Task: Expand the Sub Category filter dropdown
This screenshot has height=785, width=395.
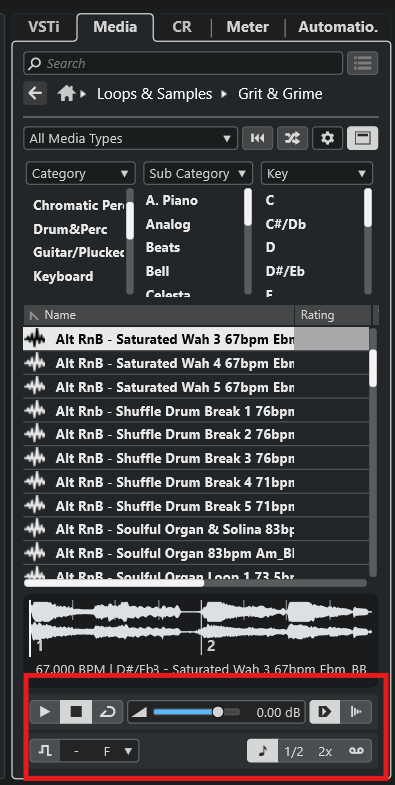Action: (x=198, y=174)
